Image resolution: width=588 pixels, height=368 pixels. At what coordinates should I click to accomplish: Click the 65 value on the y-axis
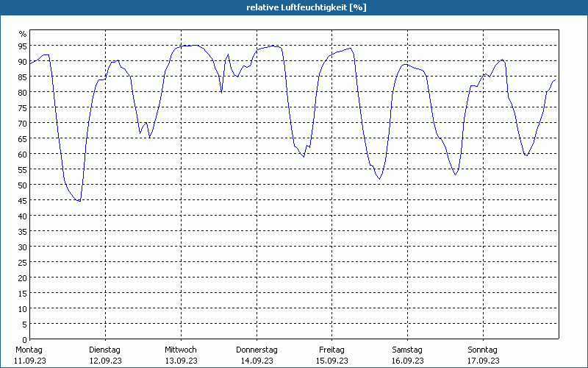tap(23, 139)
